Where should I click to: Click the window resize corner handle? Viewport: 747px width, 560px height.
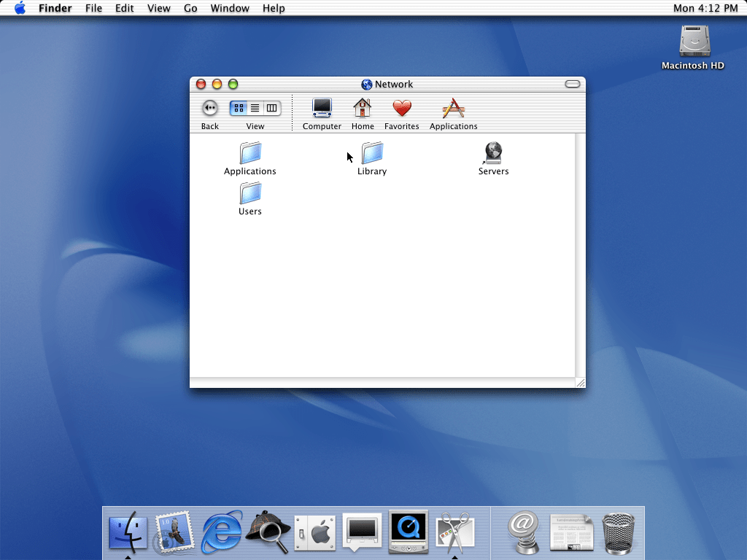[581, 383]
